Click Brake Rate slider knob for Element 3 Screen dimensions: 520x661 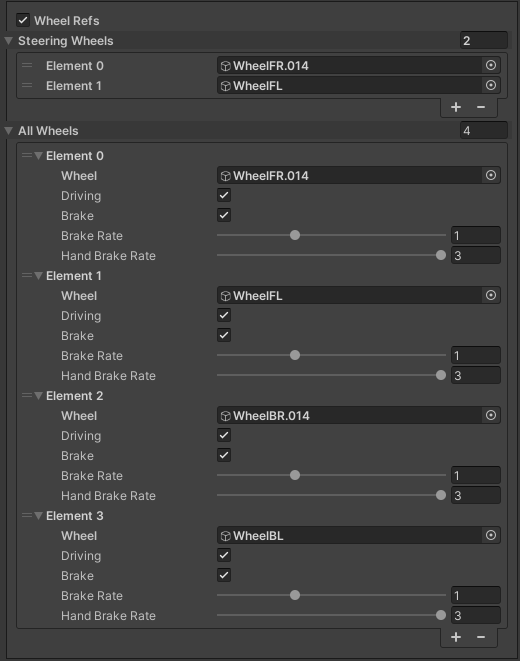click(x=295, y=595)
